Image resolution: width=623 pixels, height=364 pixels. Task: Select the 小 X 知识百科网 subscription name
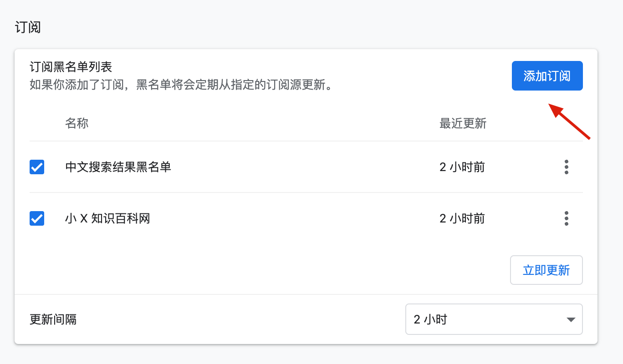[x=107, y=219]
